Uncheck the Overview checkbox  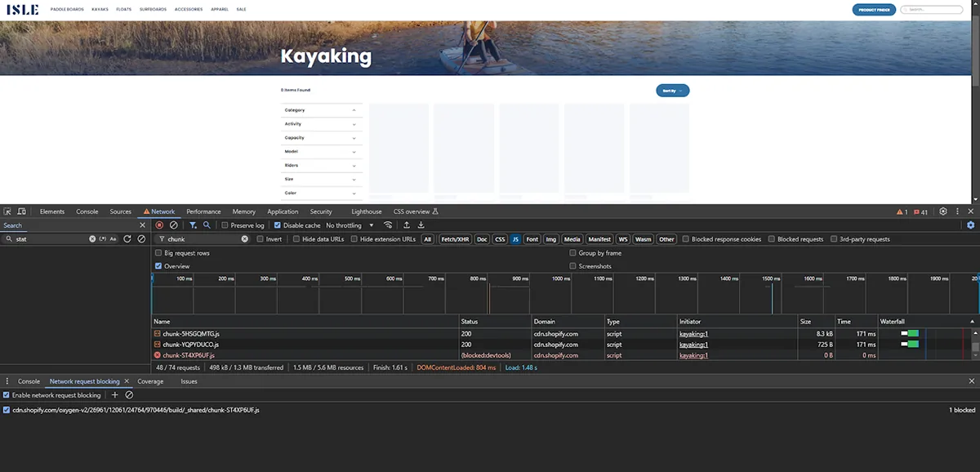click(x=158, y=266)
